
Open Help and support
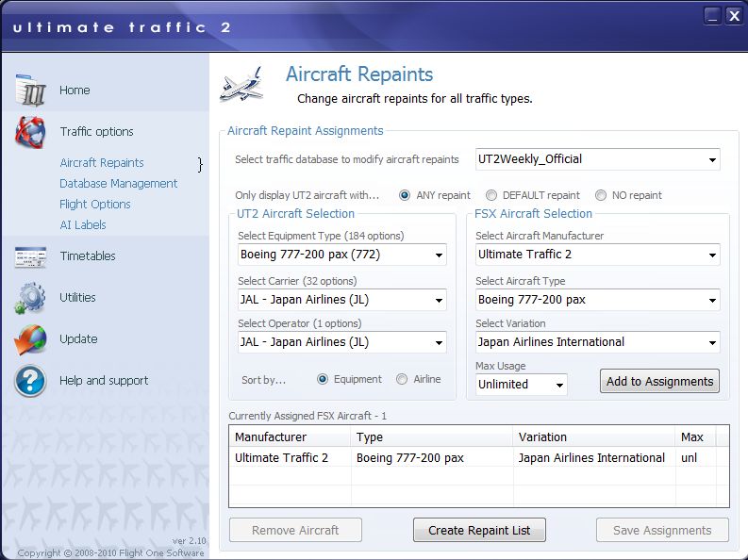[104, 380]
